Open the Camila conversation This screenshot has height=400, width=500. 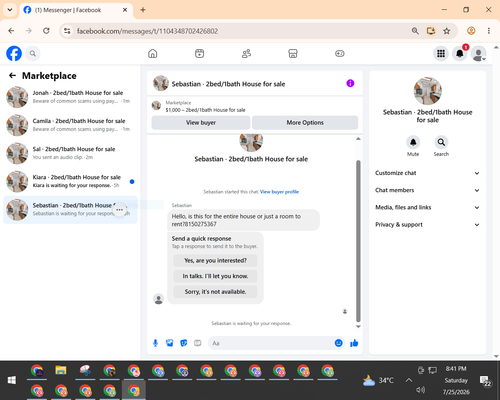tap(70, 125)
